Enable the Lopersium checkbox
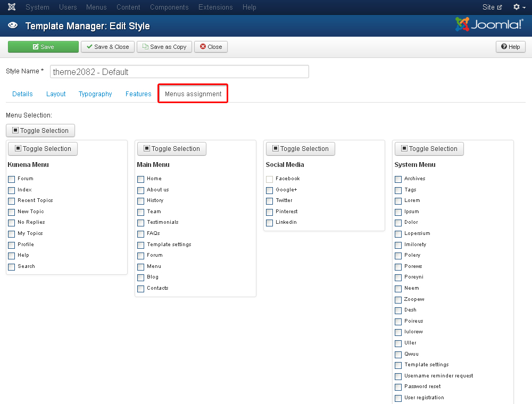Screen dimensions: 532x404 click(398, 234)
